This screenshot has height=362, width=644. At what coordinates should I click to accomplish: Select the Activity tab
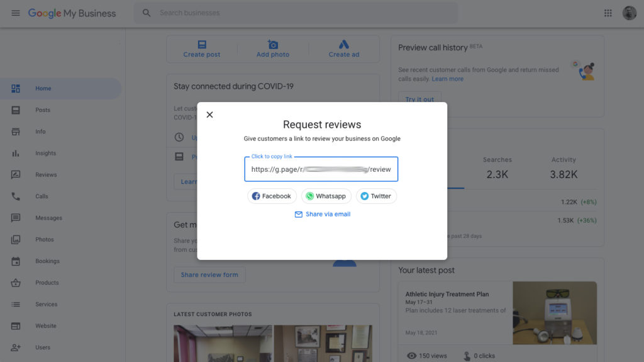click(x=563, y=169)
